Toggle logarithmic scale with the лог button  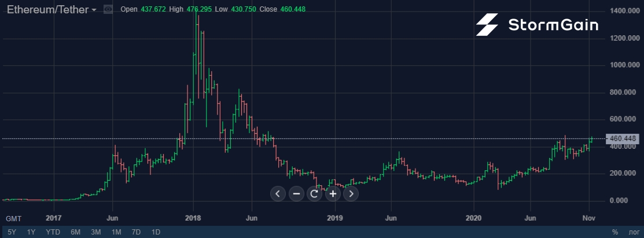634,233
